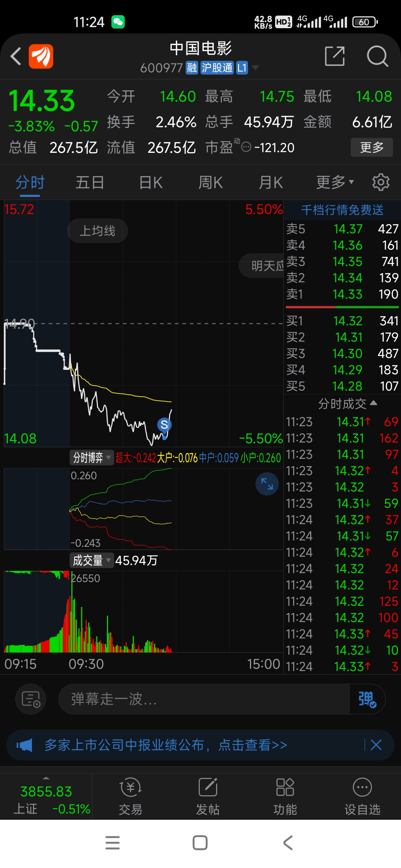Go back with the top-left arrow
Screen dimensions: 401x868
[x=16, y=56]
